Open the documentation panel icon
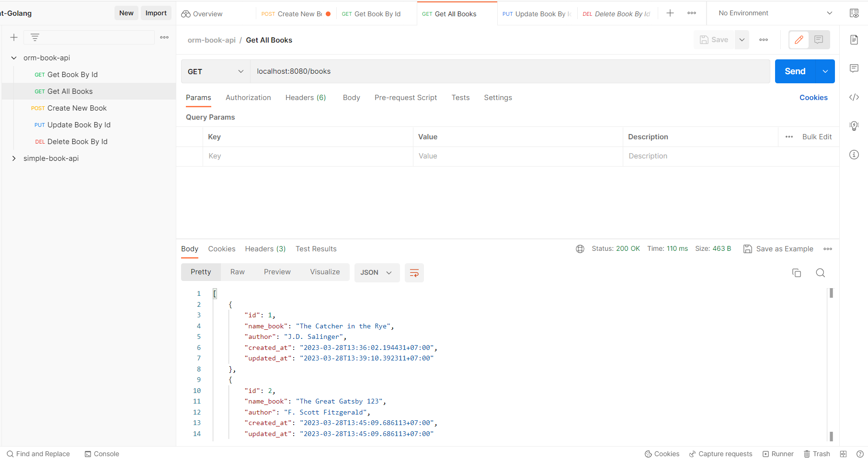868x460 pixels. (x=854, y=40)
